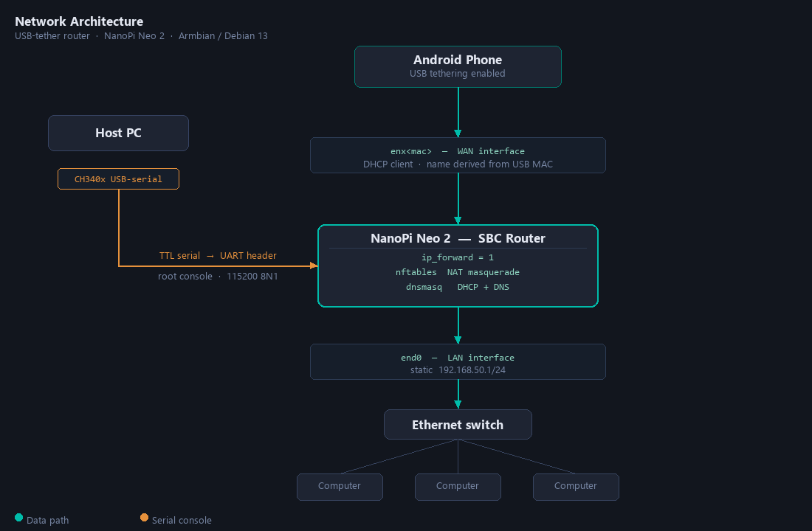Click the 'root console · 115200 8N1' label
Screen dimensions: 812x531
click(x=218, y=277)
